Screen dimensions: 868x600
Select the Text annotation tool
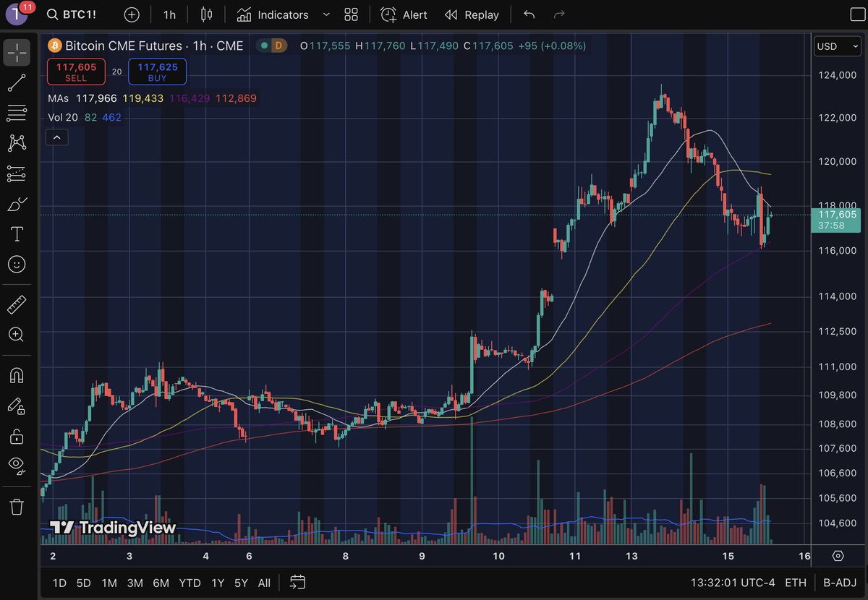17,234
